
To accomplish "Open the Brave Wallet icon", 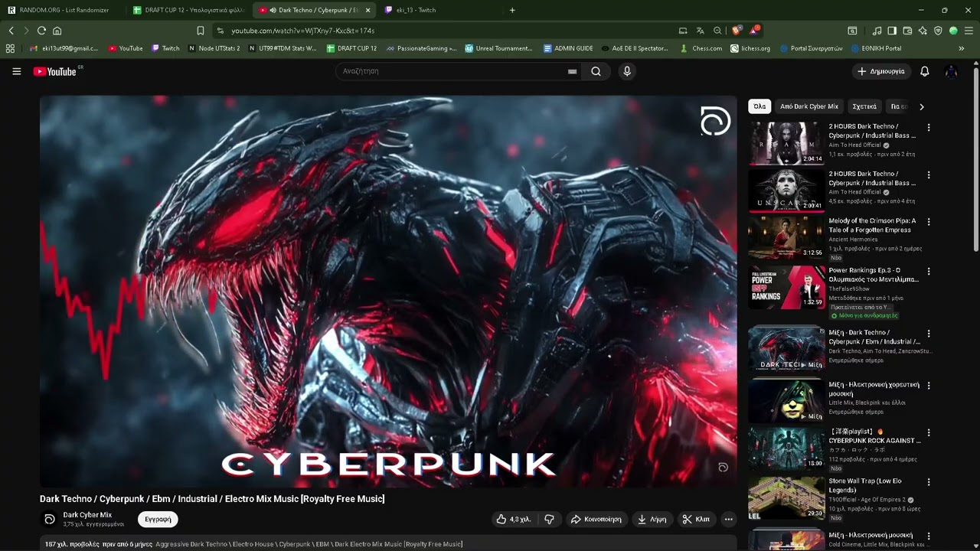I will pos(907,31).
